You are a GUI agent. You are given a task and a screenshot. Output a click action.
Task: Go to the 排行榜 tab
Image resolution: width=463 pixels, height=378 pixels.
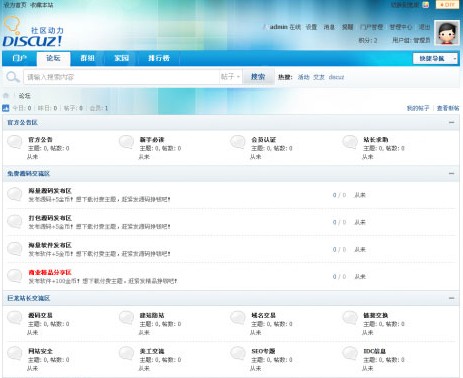coord(159,58)
